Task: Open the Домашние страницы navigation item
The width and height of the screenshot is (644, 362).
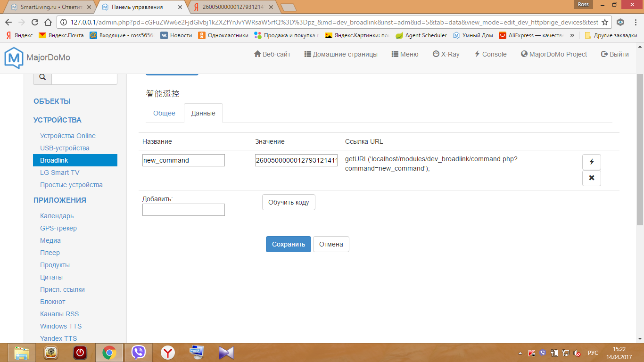Action: [341, 54]
